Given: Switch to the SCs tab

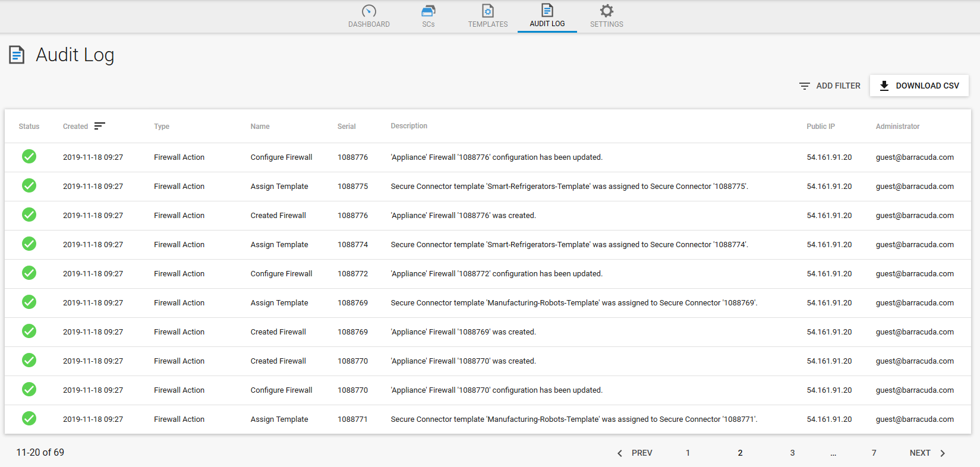Looking at the screenshot, I should point(428,17).
